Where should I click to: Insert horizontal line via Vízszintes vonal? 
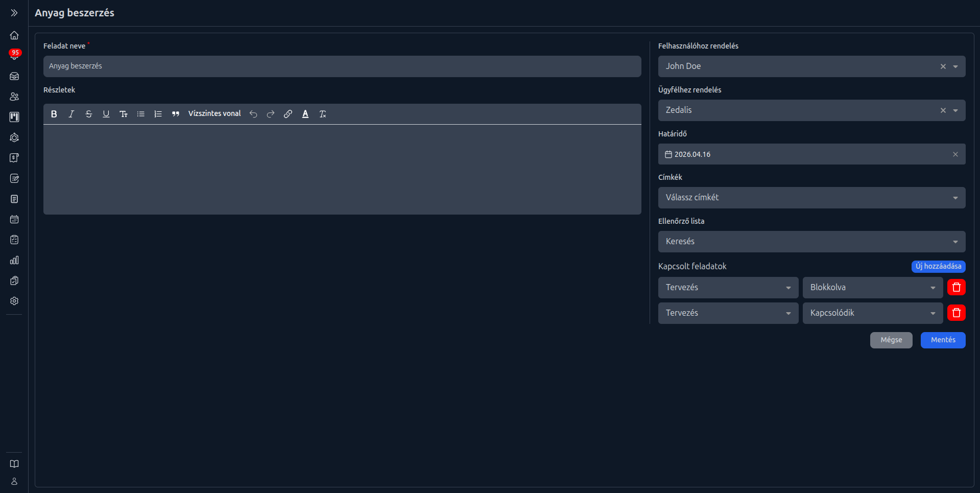click(214, 113)
